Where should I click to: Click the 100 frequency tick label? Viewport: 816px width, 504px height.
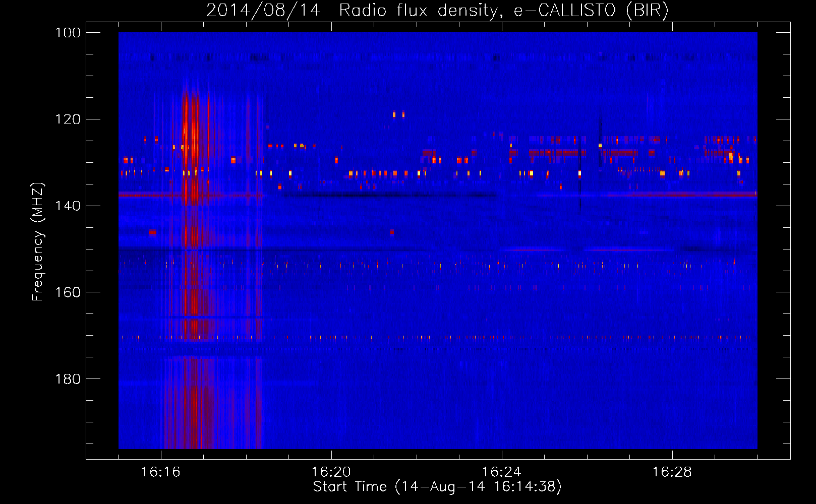click(68, 33)
